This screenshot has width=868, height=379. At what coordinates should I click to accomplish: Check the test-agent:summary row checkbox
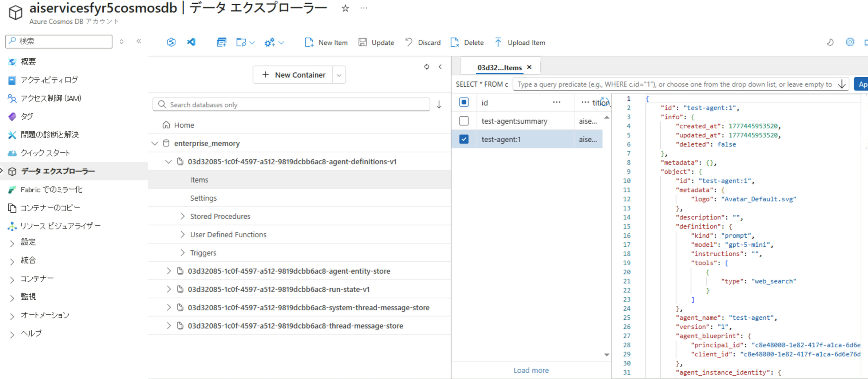click(x=464, y=121)
